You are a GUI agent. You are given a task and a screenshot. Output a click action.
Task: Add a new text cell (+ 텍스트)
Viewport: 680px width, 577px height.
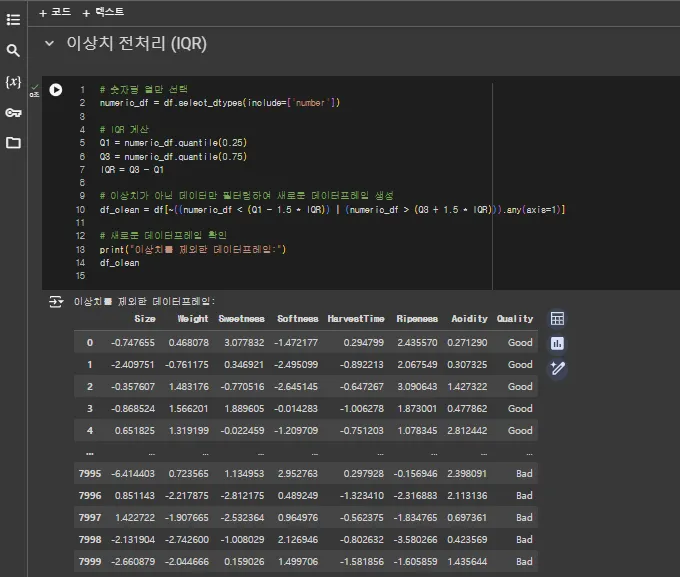pos(103,12)
